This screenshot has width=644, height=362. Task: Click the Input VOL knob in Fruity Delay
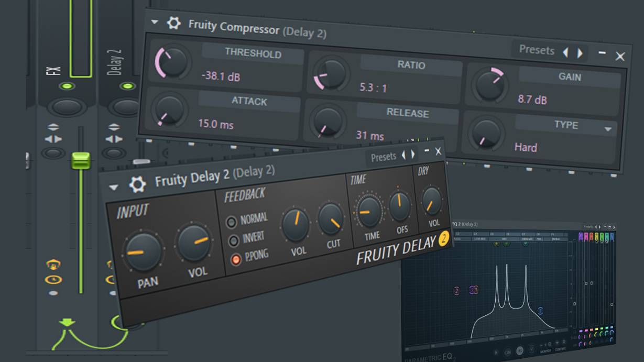[193, 243]
